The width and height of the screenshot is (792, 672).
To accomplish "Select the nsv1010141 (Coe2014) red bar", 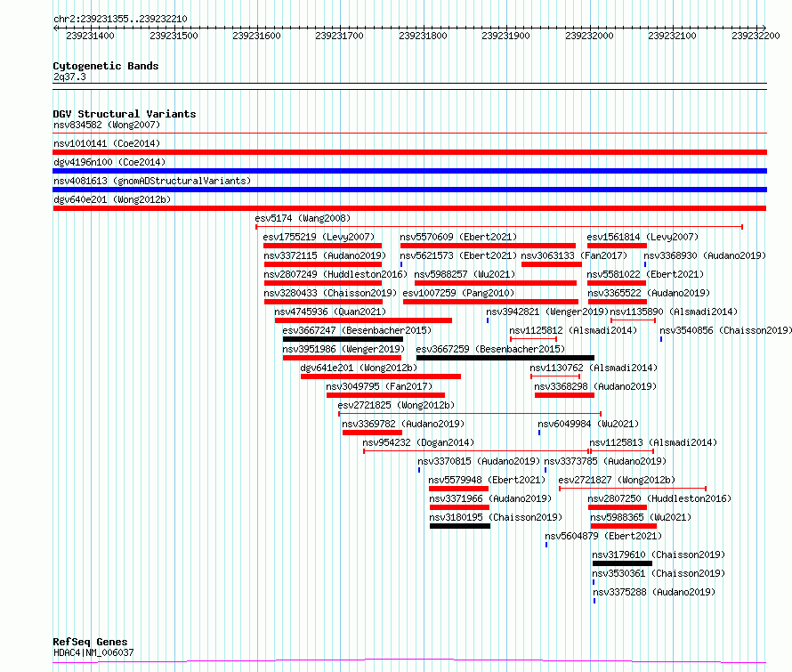I will pos(409,152).
